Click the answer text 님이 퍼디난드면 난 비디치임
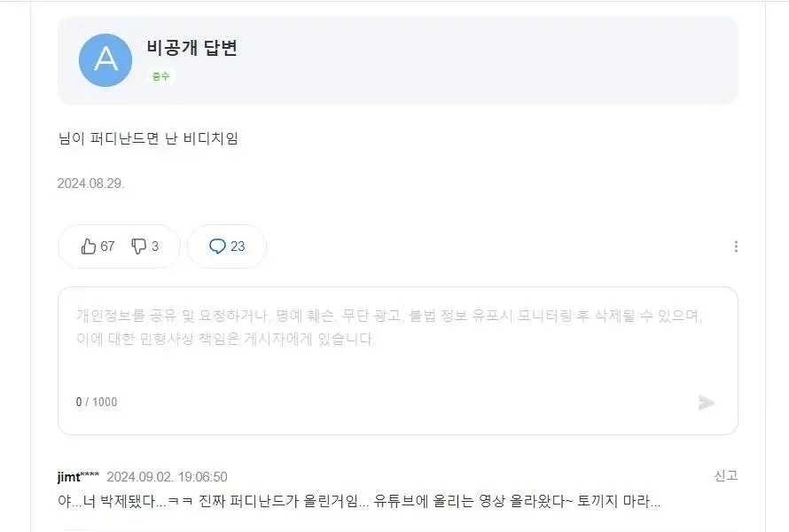This screenshot has width=789, height=532. [x=148, y=138]
